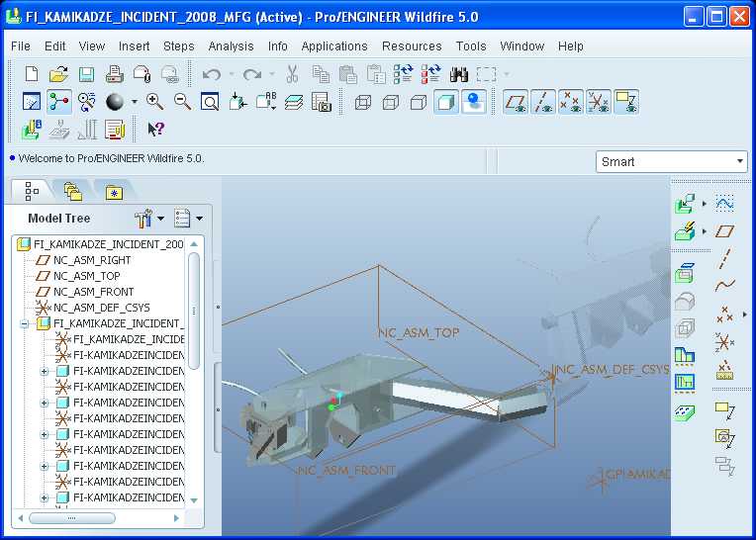Click the Zoom In magnifier icon
Screen dimensions: 756x540
tap(154, 102)
